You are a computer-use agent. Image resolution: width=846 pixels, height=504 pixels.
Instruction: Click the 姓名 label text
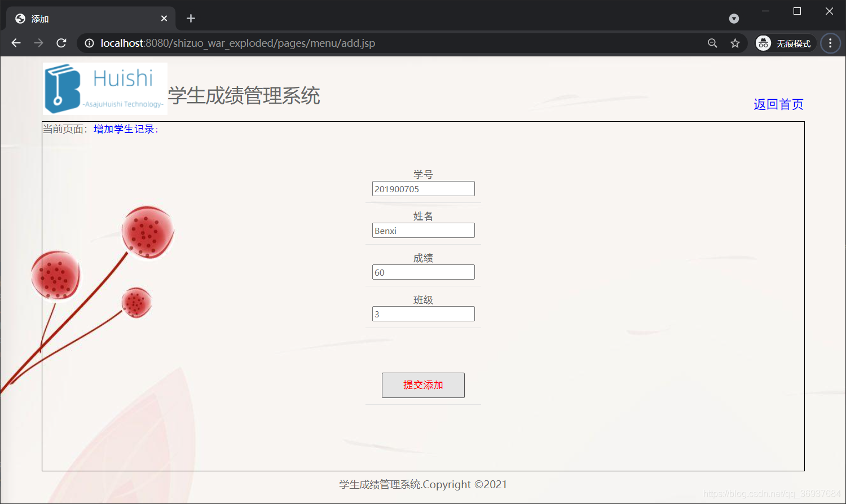423,216
